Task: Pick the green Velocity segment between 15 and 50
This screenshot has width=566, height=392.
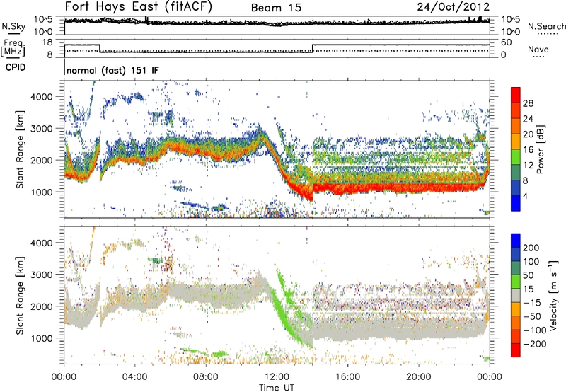Action: point(516,282)
